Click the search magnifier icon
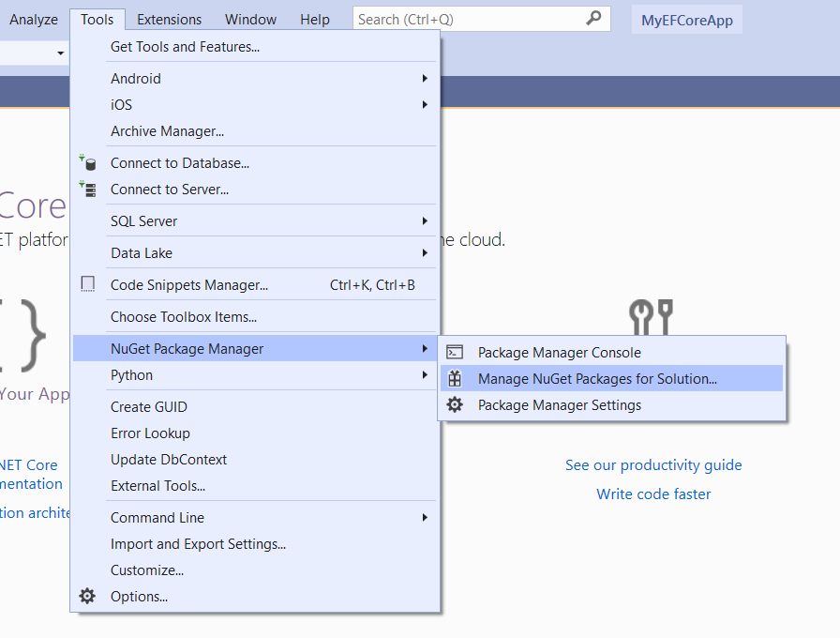 point(593,19)
